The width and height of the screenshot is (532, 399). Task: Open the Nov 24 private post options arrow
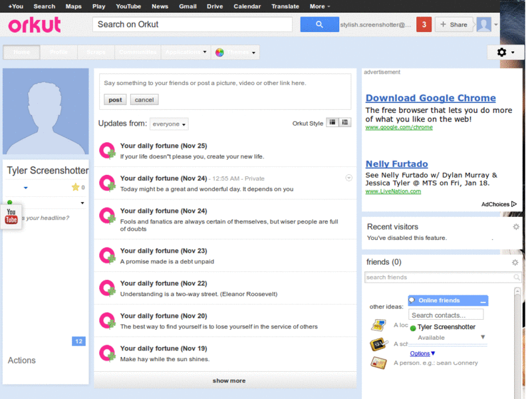[x=348, y=178]
